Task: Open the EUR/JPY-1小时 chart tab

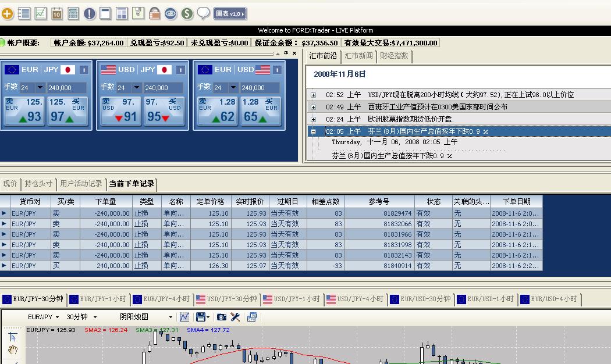Action: click(98, 299)
